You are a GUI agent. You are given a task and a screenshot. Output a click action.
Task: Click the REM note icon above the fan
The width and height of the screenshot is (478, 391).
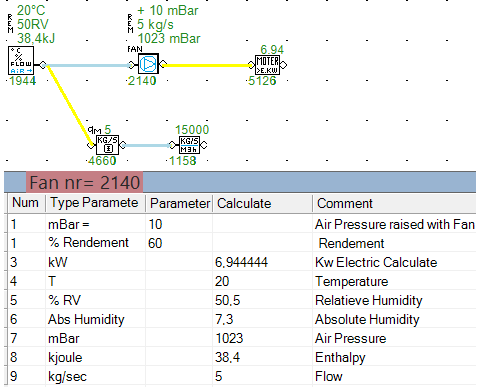click(130, 24)
